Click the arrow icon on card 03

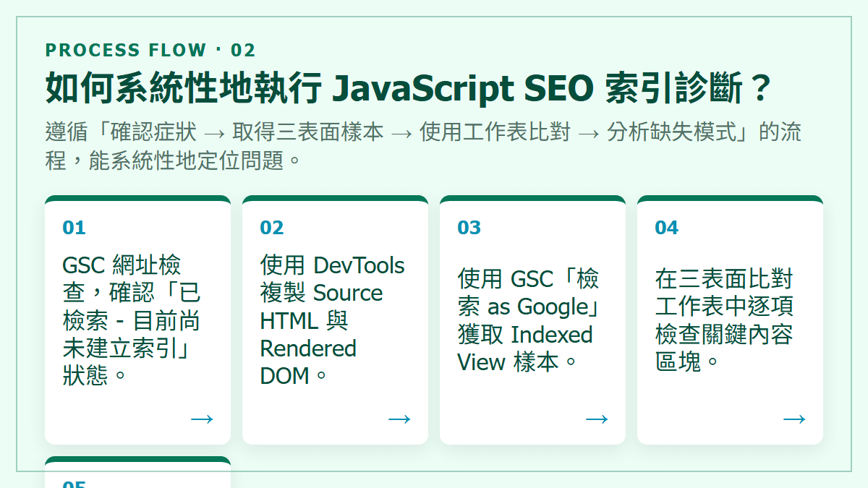[x=597, y=419]
